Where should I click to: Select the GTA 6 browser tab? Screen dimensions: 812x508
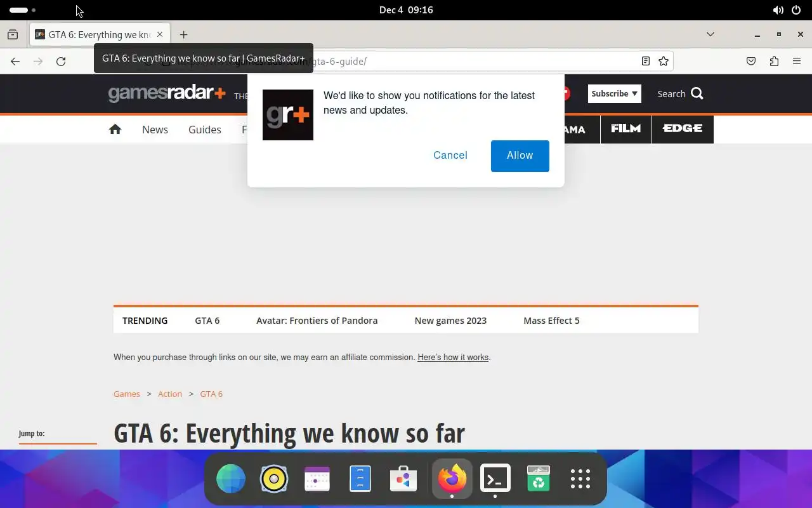click(x=100, y=34)
